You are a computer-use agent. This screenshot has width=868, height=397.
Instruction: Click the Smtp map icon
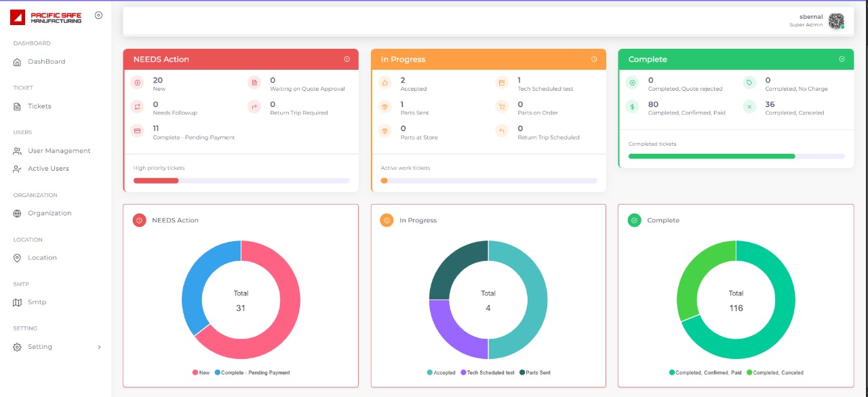pos(18,303)
